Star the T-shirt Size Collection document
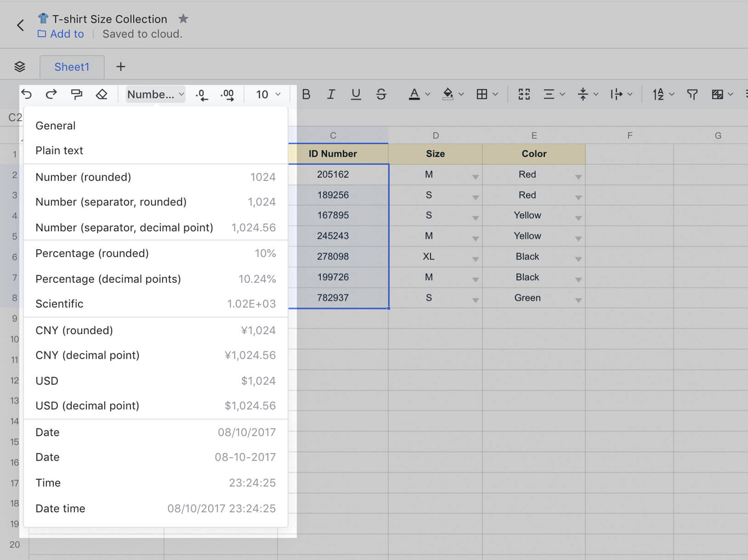Screen dimensions: 748x560 click(183, 19)
